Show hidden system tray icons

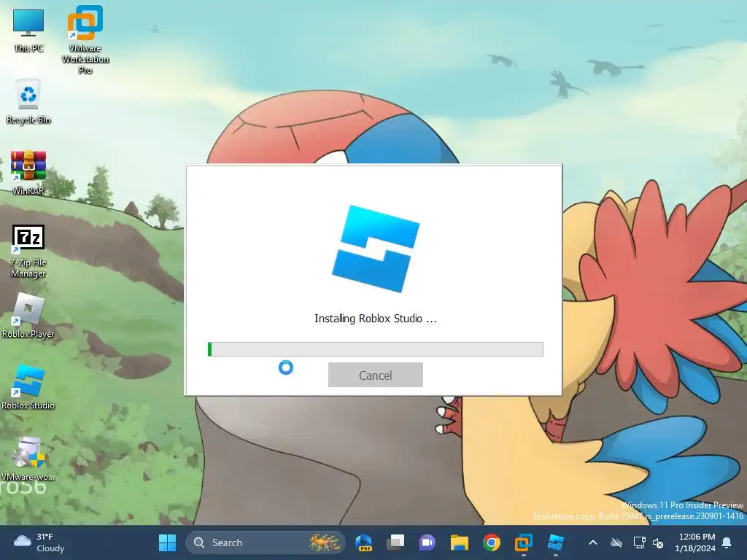pyautogui.click(x=593, y=542)
